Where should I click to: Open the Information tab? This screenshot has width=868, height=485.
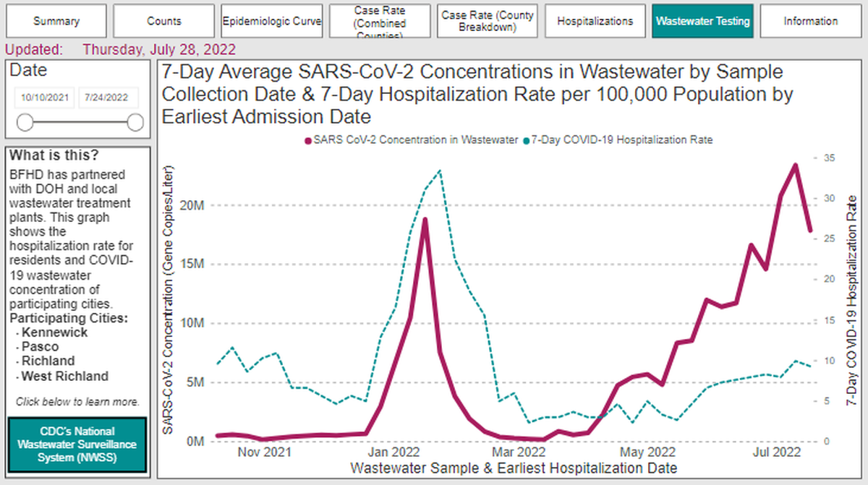point(810,21)
